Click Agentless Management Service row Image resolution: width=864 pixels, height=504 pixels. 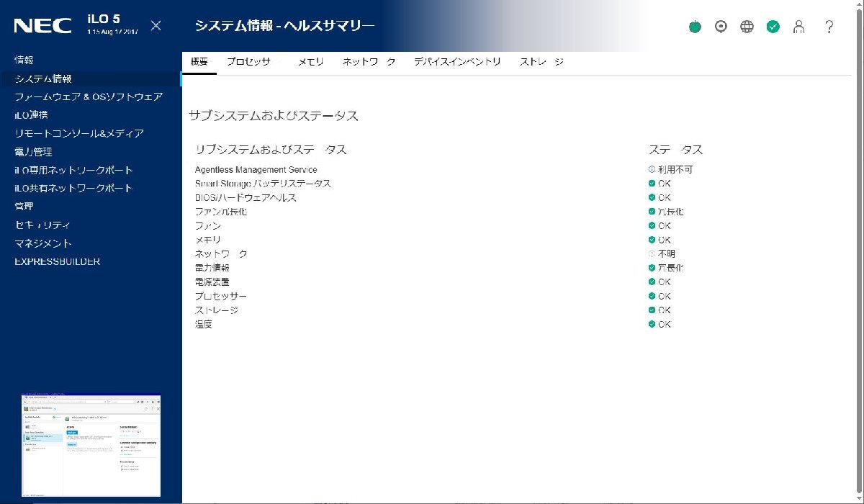[x=256, y=170]
